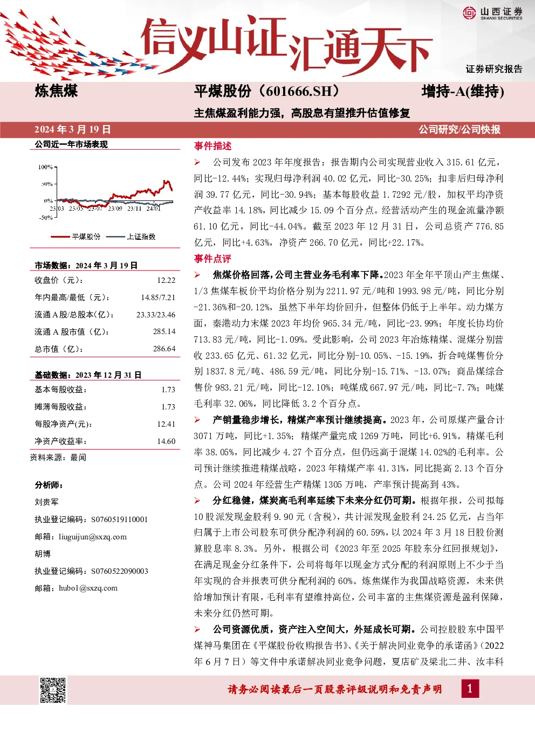The height and width of the screenshot is (756, 535).
Task: Click analyst name 刘贵军
Action: (47, 502)
